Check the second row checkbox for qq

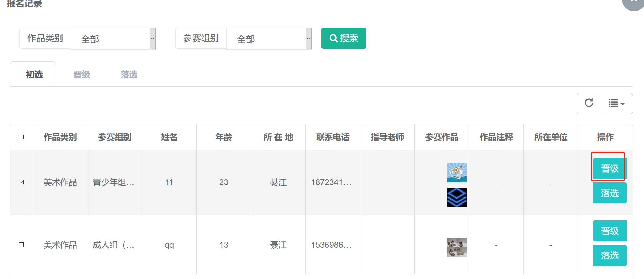click(x=21, y=245)
